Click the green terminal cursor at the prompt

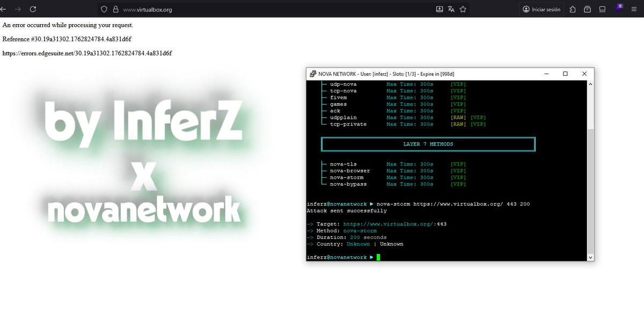[x=378, y=257]
